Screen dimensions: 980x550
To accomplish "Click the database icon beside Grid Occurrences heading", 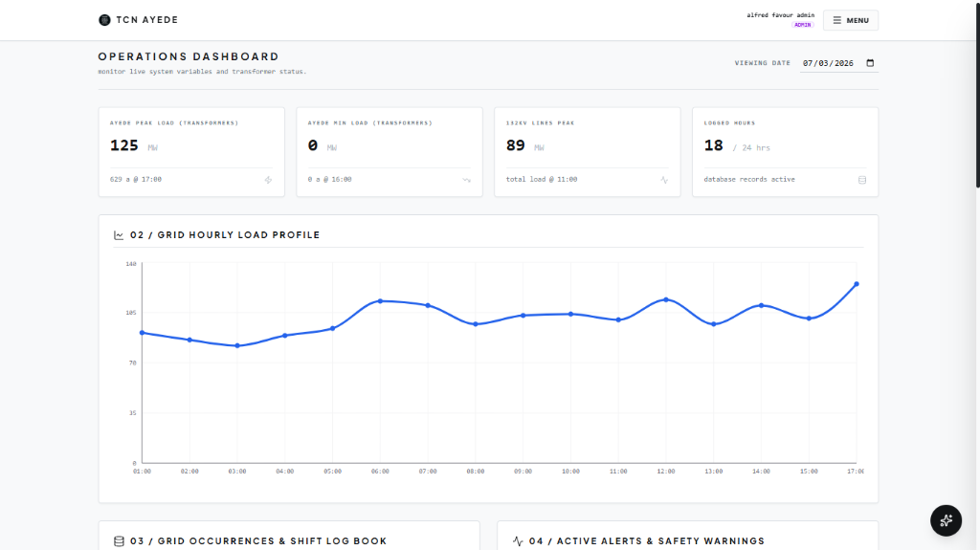I will point(119,541).
